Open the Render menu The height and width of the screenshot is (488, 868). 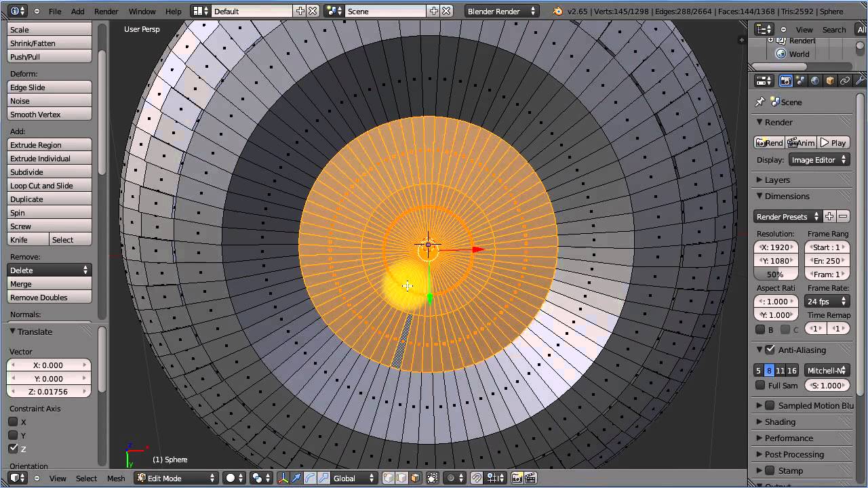pyautogui.click(x=106, y=12)
